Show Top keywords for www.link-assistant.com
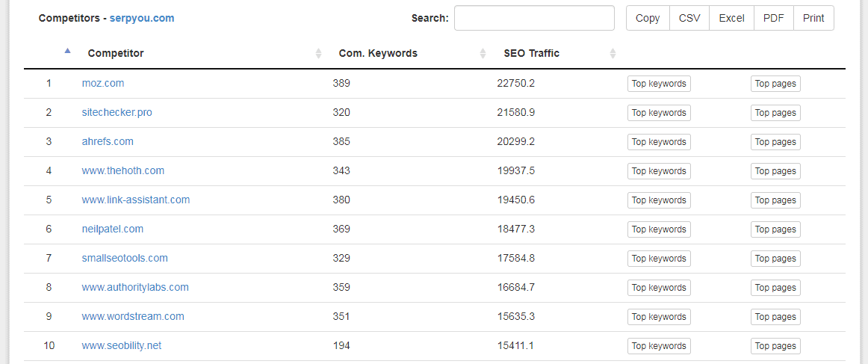 tap(659, 200)
